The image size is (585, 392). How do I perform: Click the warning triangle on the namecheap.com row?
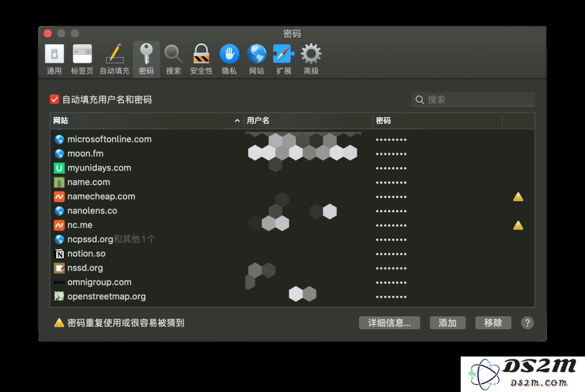(518, 197)
